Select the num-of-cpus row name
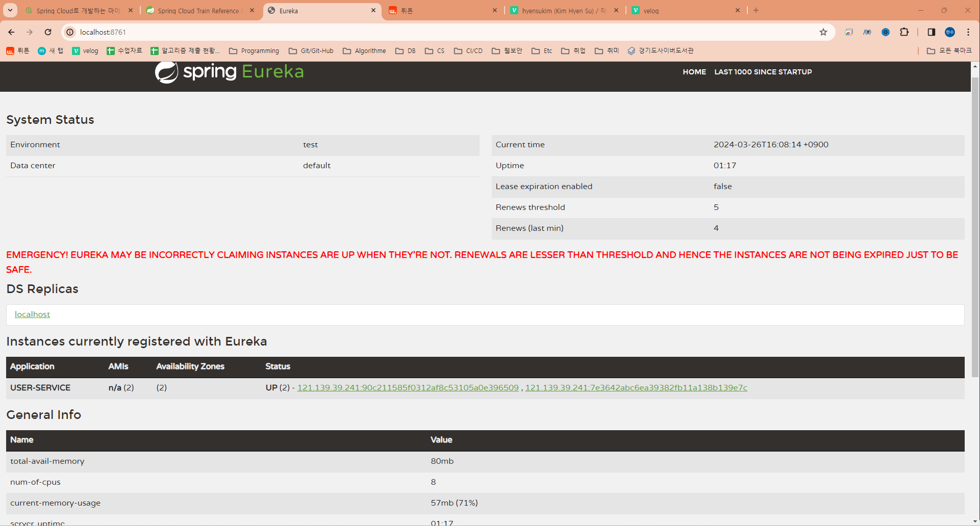The height and width of the screenshot is (526, 980). (35, 482)
